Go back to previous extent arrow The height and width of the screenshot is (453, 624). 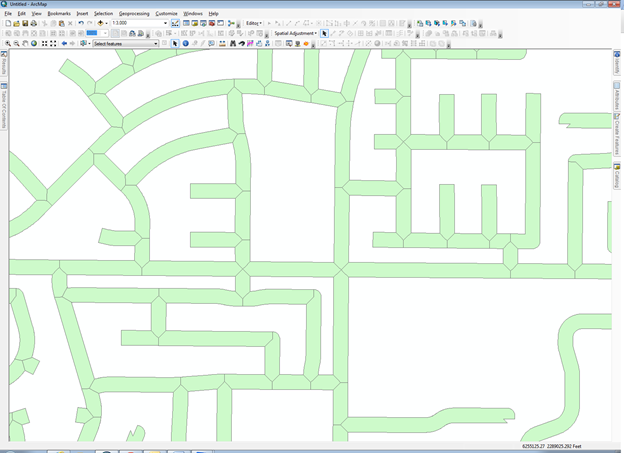click(x=64, y=44)
